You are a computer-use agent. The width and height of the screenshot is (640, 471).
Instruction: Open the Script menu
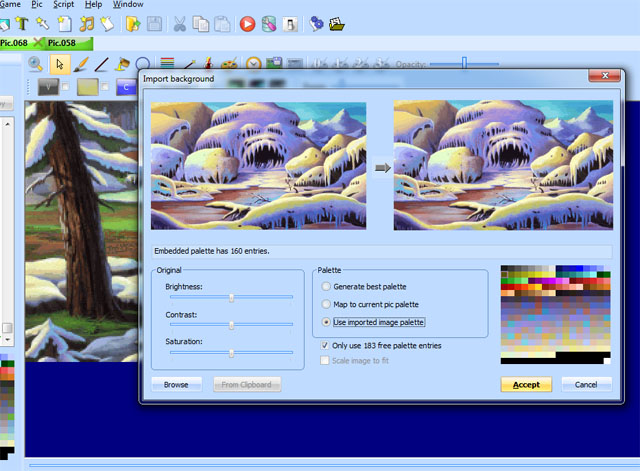click(64, 4)
